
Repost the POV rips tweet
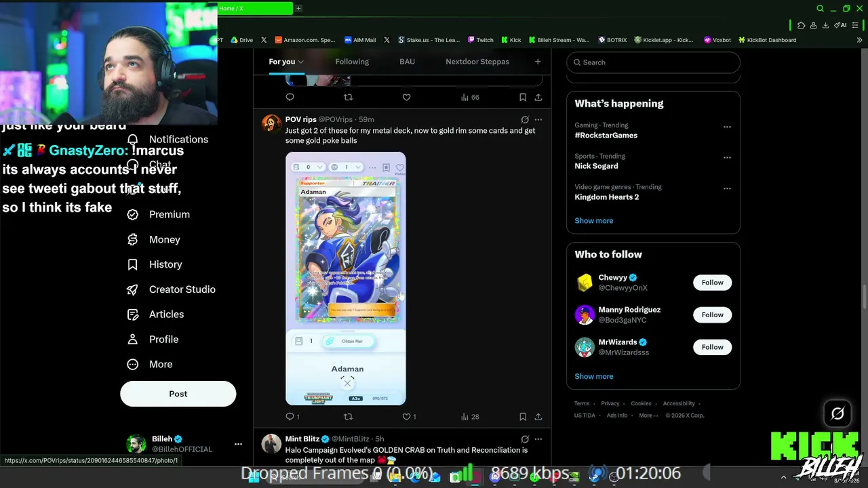coord(348,417)
